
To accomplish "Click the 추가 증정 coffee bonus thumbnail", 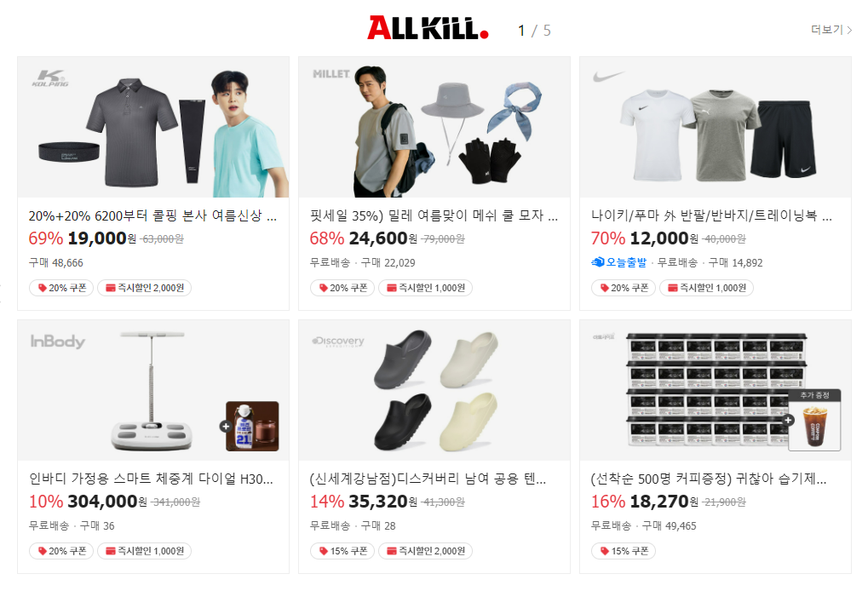I will pyautogui.click(x=814, y=420).
